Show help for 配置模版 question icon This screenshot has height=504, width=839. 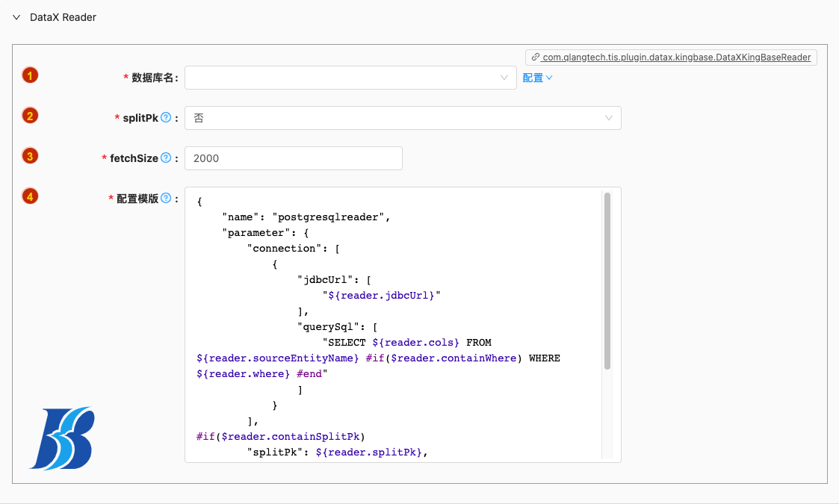pyautogui.click(x=166, y=199)
